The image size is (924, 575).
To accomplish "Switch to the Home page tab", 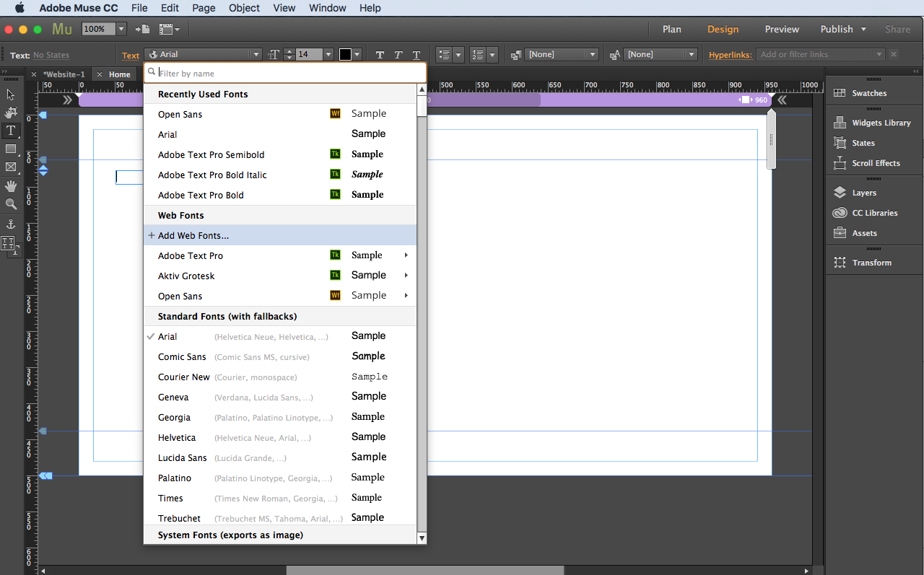I will point(120,74).
